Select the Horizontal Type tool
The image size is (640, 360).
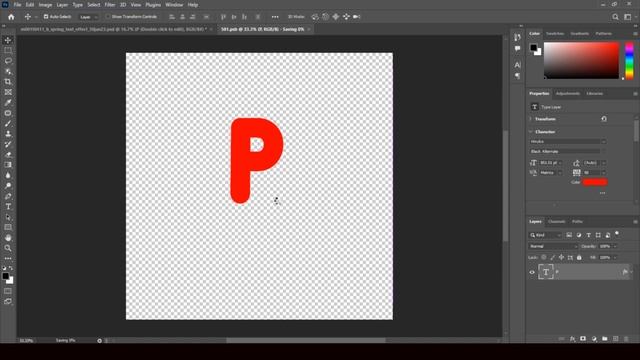click(8, 207)
